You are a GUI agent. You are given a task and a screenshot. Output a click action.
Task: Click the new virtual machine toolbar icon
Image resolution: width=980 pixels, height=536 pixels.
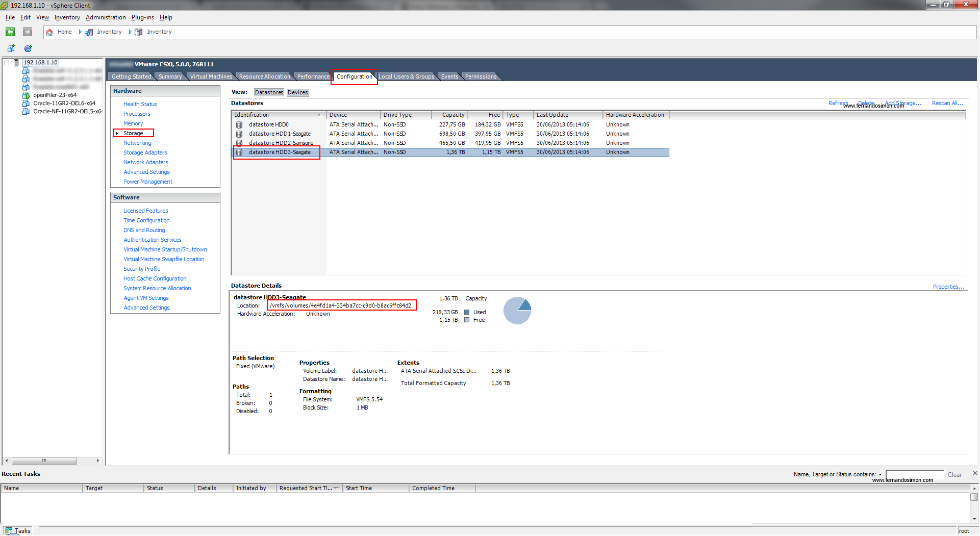(x=11, y=48)
